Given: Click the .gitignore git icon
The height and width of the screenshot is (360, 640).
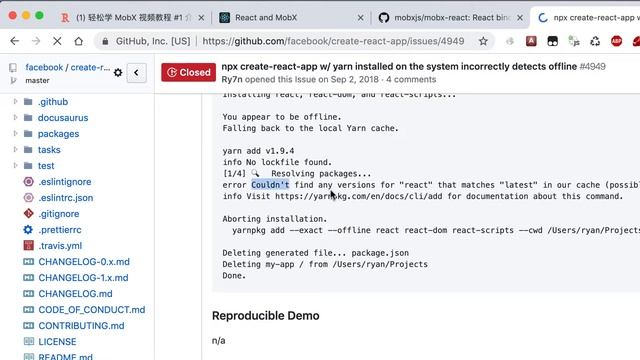Looking at the screenshot, I should 28,213.
